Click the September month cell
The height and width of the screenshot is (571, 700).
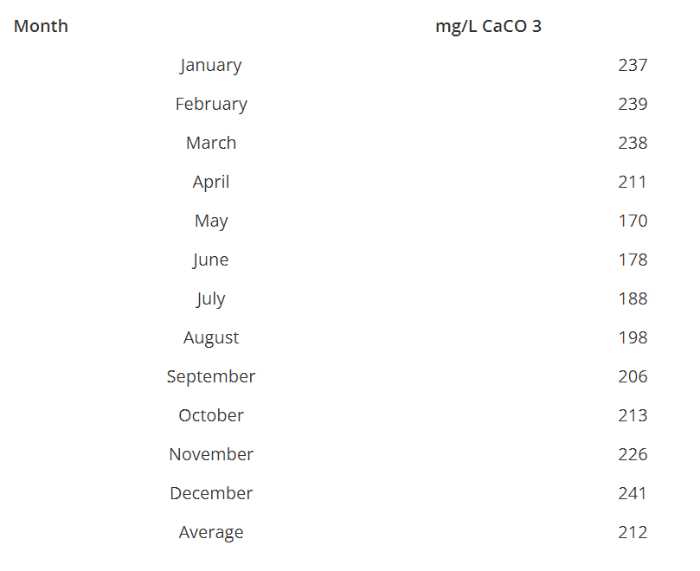(x=211, y=377)
